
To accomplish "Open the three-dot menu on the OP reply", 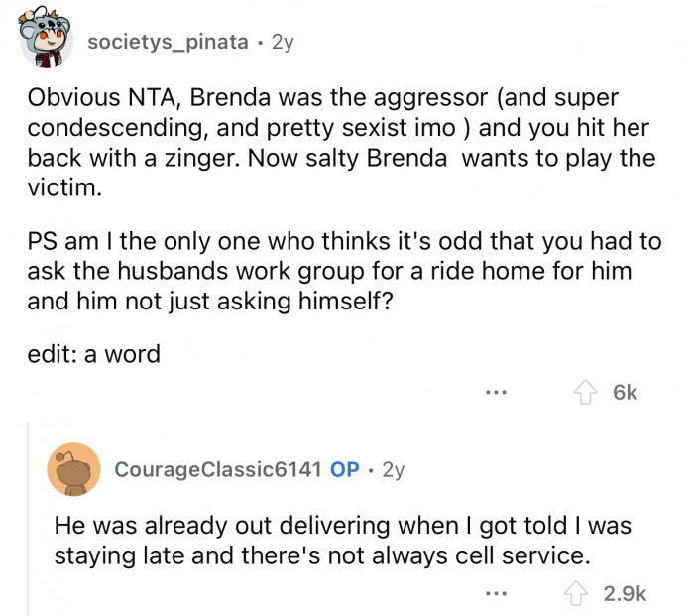I will pos(496,593).
